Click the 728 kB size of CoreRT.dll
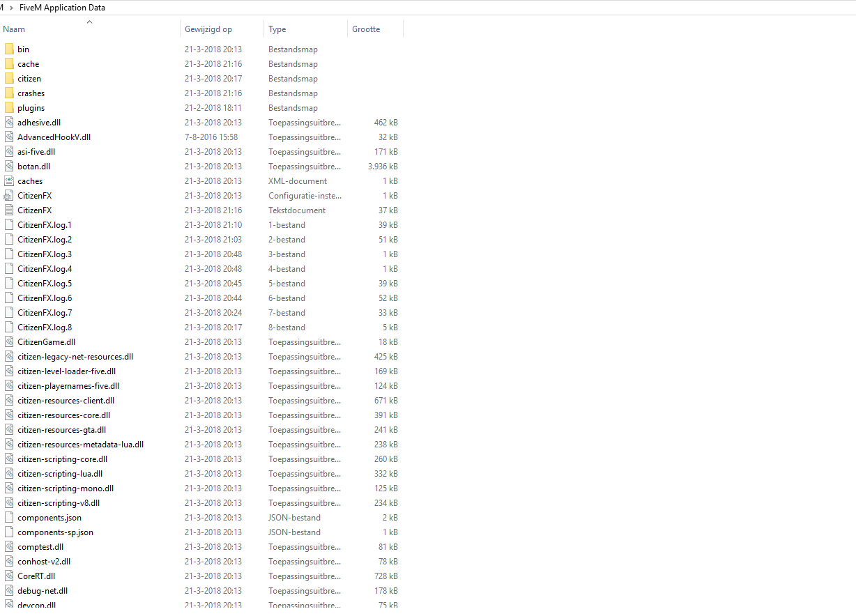The width and height of the screenshot is (856, 616). coord(386,576)
